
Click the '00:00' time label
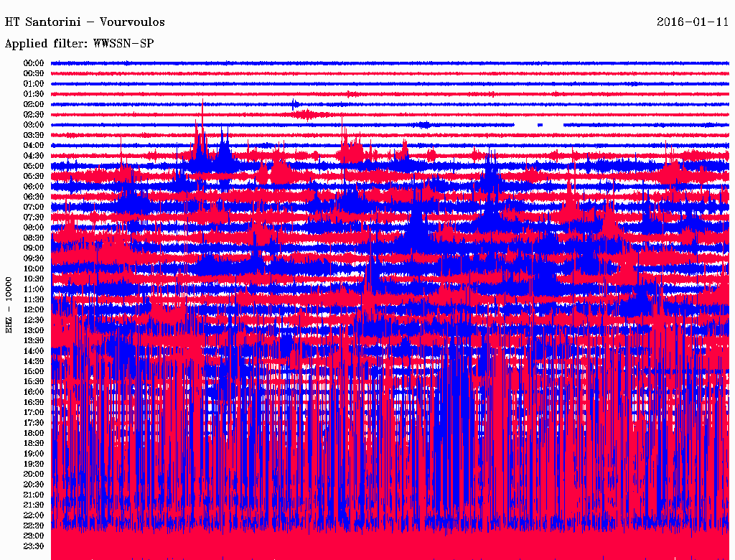point(34,63)
